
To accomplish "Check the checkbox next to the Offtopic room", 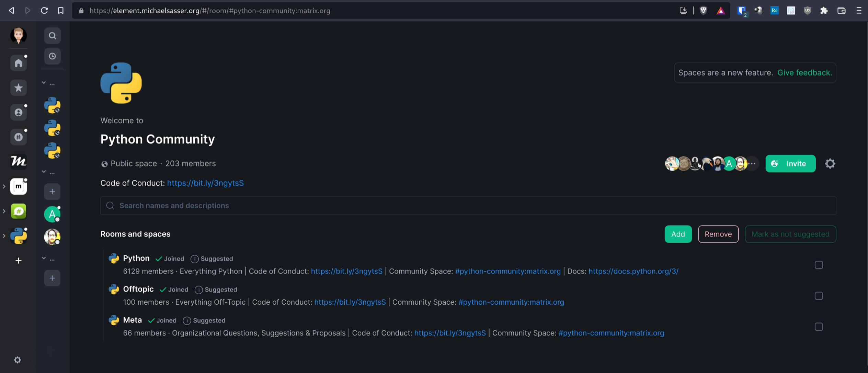I will pos(819,295).
